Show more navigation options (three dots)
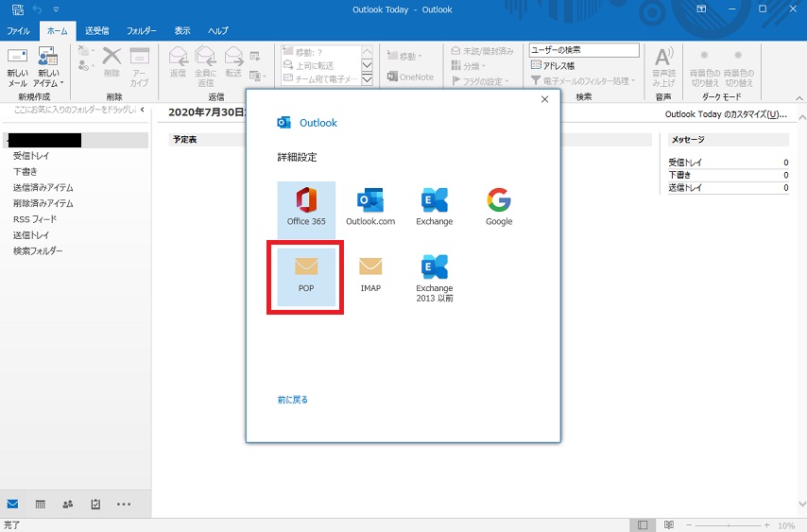The width and height of the screenshot is (807, 532). 124,505
